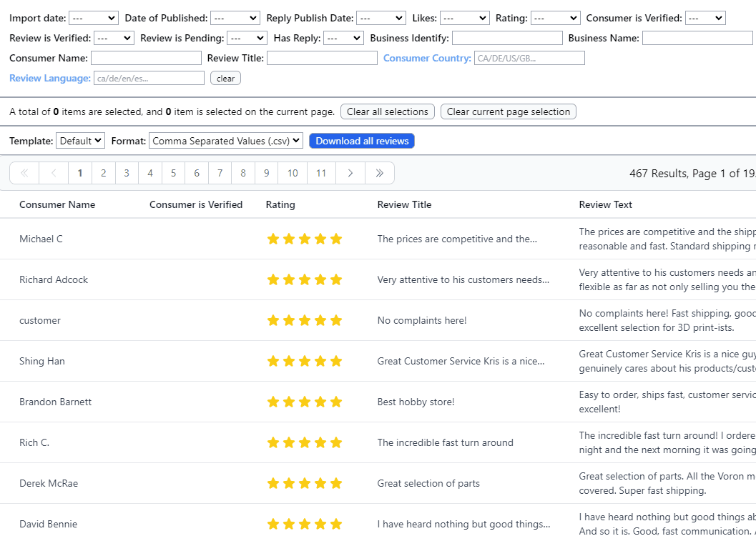Click star rating in Shing Han row
The height and width of the screenshot is (536, 756).
point(304,362)
